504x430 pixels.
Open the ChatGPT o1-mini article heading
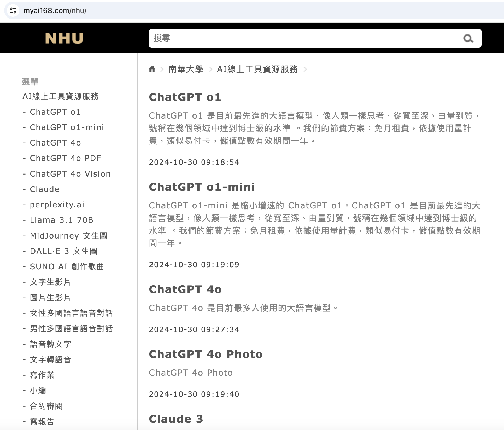(x=202, y=187)
